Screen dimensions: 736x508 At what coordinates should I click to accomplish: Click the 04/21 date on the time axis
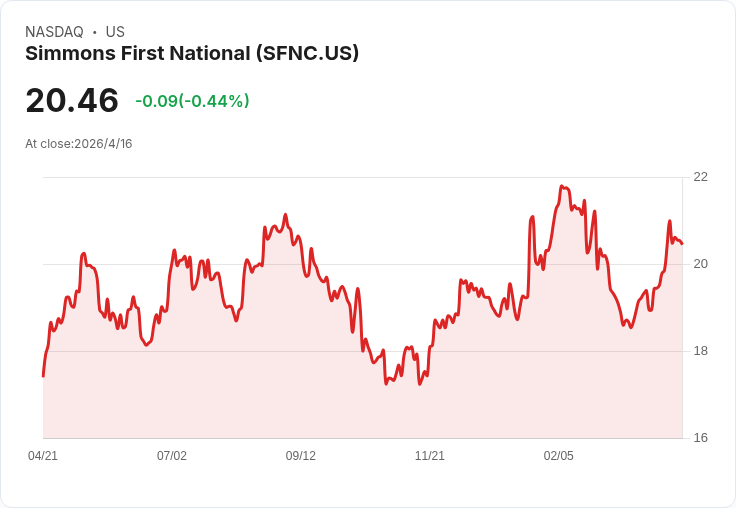[43, 456]
